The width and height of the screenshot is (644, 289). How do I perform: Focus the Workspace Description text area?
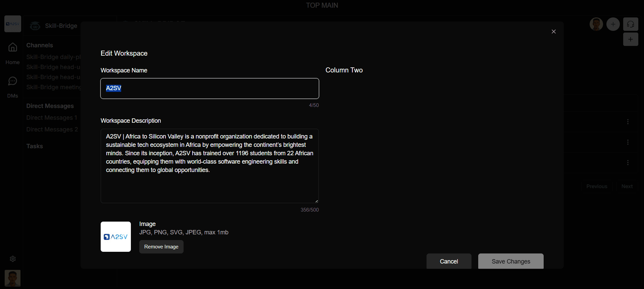(x=210, y=166)
